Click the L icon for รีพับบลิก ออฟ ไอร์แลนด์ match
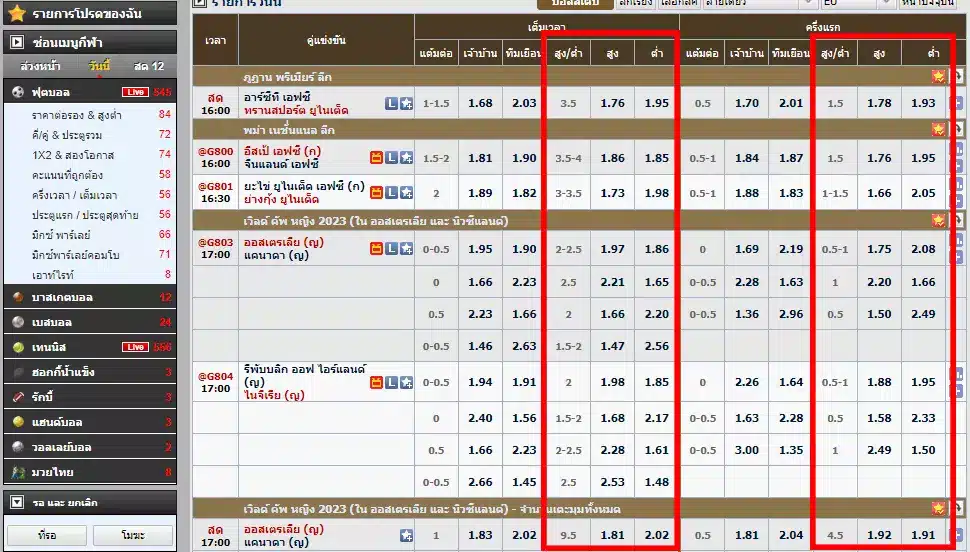The image size is (970, 552). tap(391, 382)
